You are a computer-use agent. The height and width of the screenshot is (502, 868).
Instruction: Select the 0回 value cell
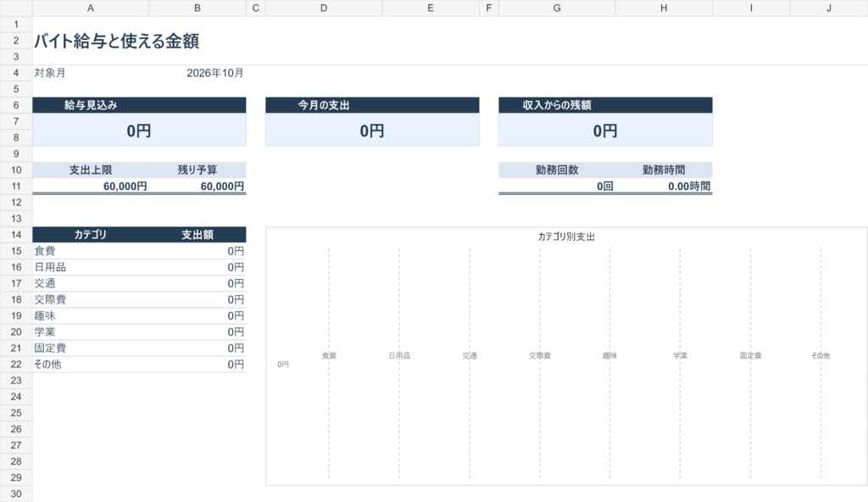(x=557, y=187)
